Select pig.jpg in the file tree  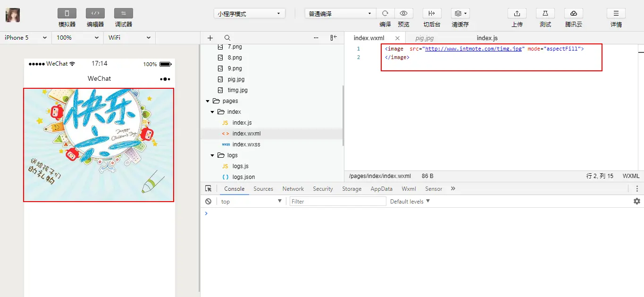(x=236, y=79)
